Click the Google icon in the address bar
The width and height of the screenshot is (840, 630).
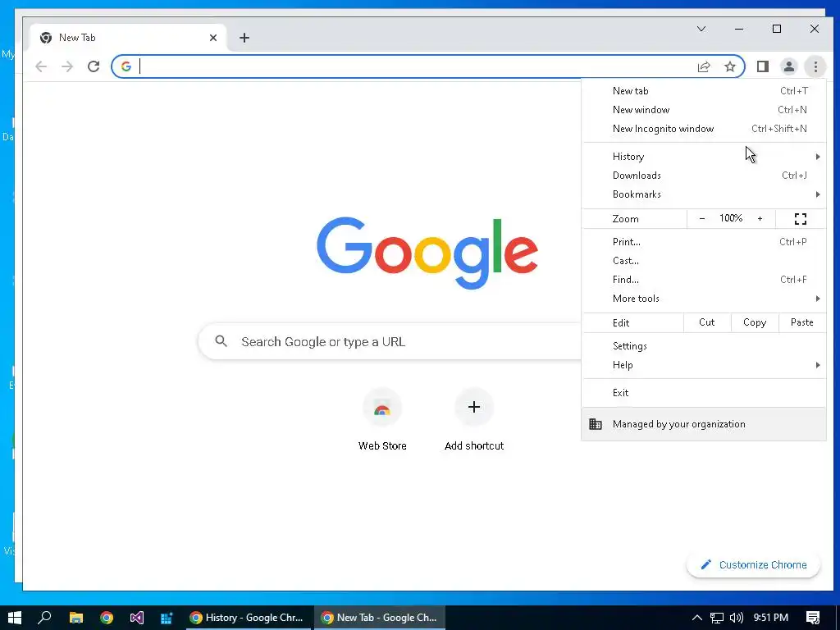point(126,66)
